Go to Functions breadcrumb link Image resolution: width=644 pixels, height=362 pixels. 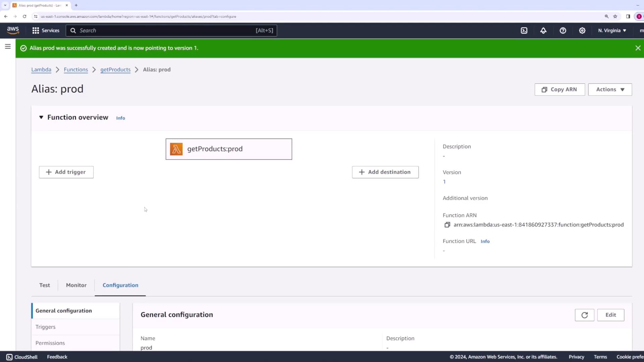coord(76,70)
